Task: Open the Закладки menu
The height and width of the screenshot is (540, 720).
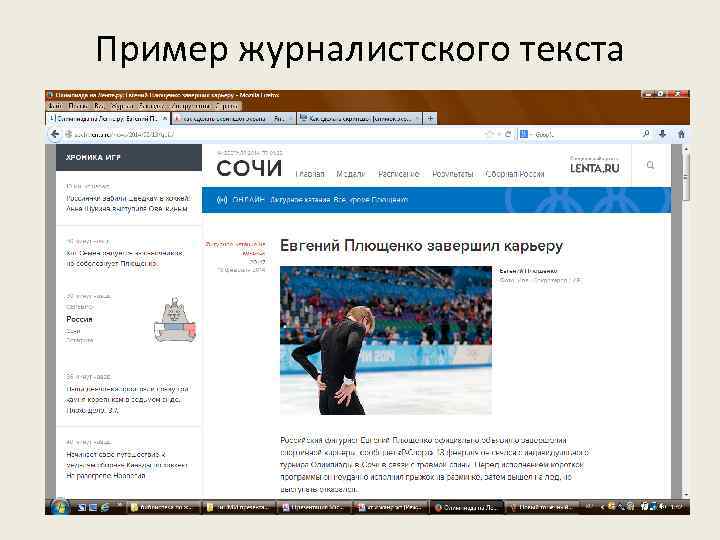Action: (153, 106)
